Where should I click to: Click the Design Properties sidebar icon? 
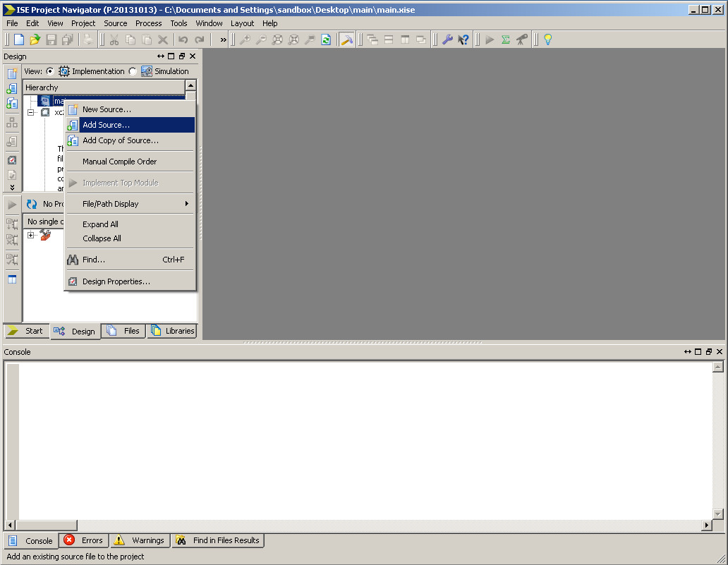12,160
